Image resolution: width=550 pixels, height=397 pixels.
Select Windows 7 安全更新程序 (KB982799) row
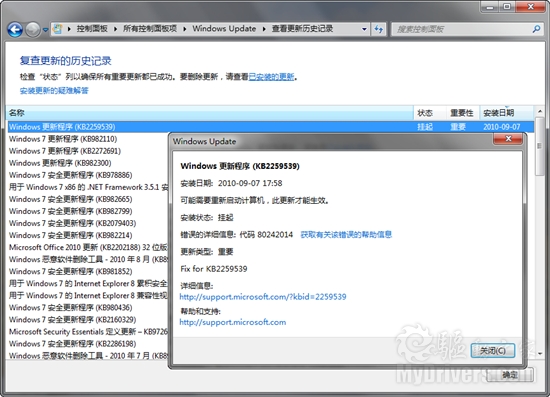click(x=88, y=211)
